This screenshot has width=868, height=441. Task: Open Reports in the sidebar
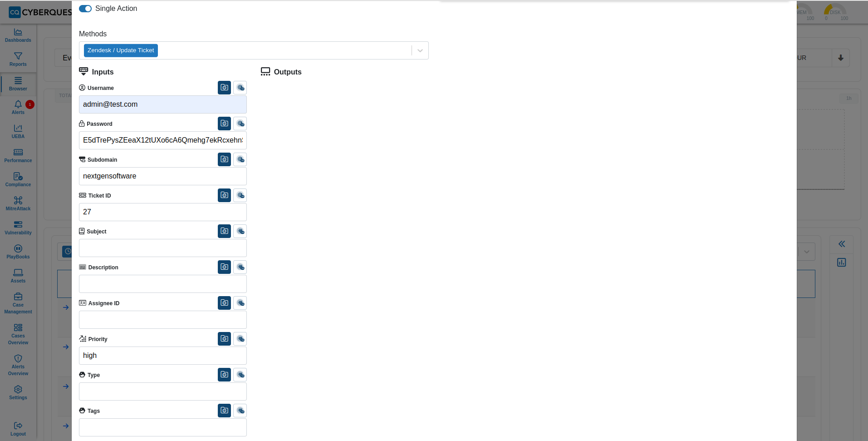tap(18, 59)
